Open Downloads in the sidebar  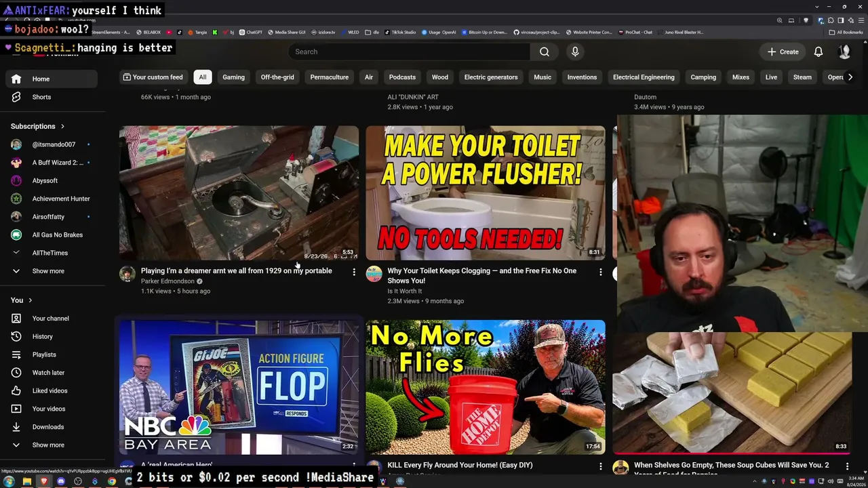click(52, 427)
